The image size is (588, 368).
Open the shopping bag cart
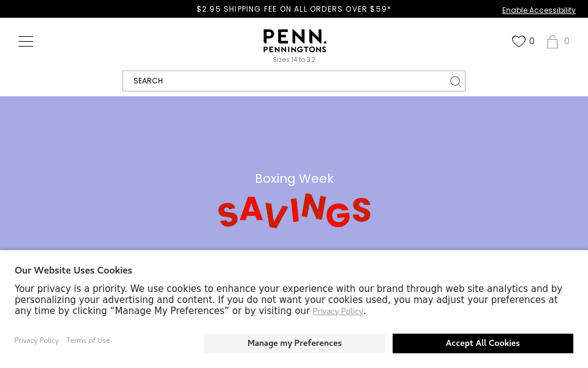tap(552, 42)
